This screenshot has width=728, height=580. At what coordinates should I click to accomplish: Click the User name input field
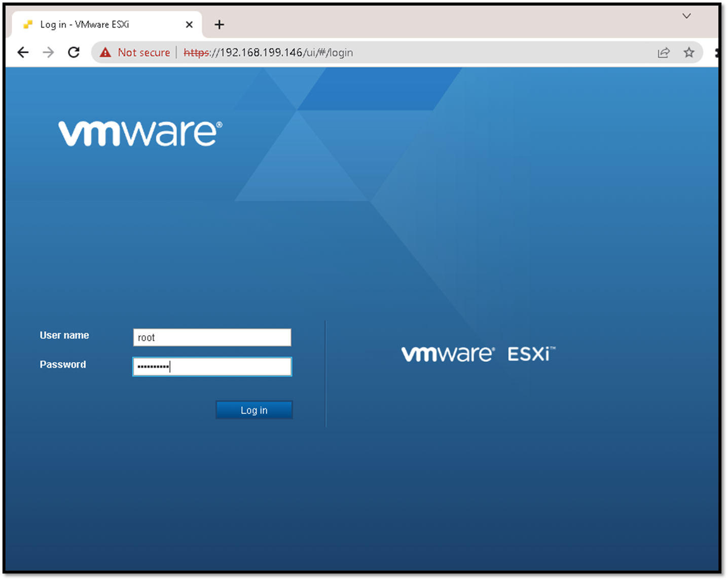[x=212, y=337]
